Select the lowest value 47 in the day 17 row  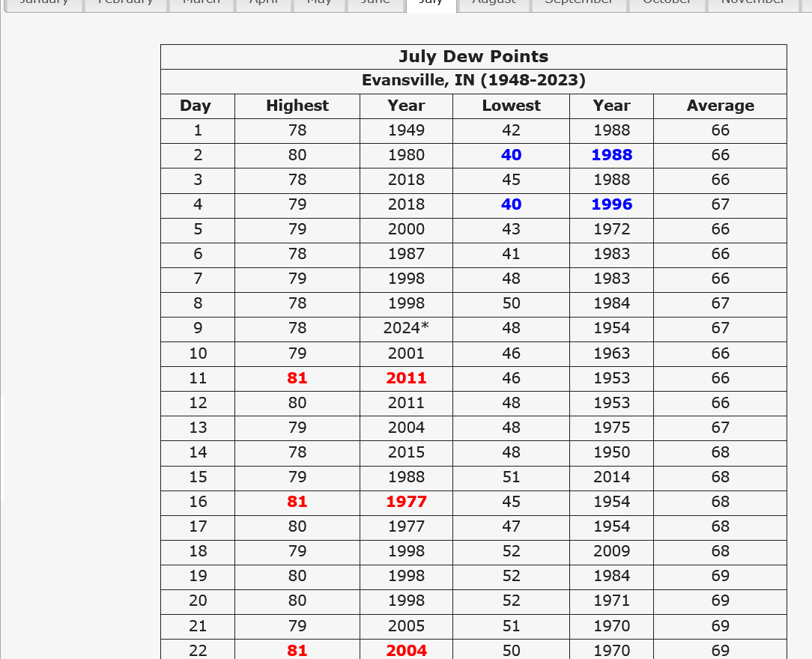pyautogui.click(x=511, y=526)
